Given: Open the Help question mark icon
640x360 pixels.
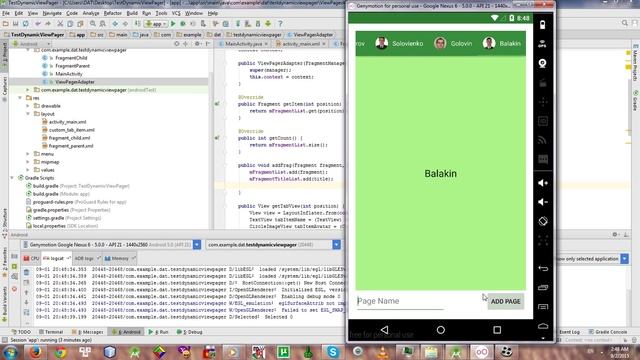Looking at the screenshot, I should point(280,24).
